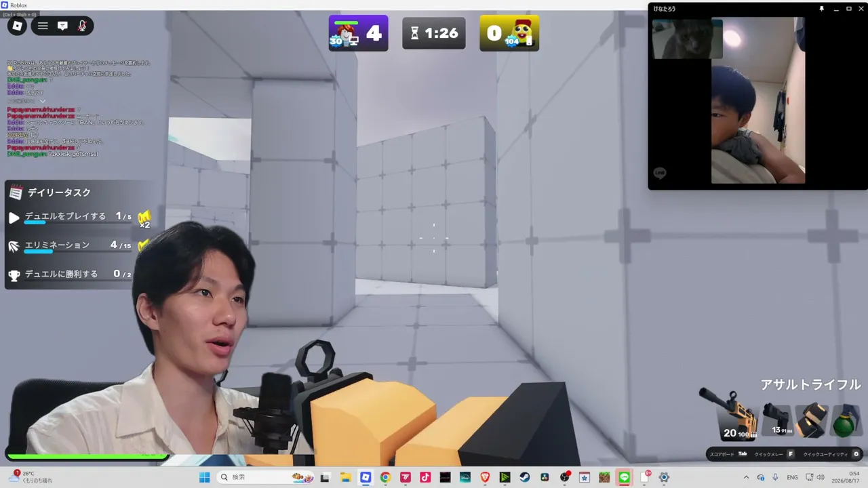Click the クイックメレー F key hint

(x=774, y=454)
